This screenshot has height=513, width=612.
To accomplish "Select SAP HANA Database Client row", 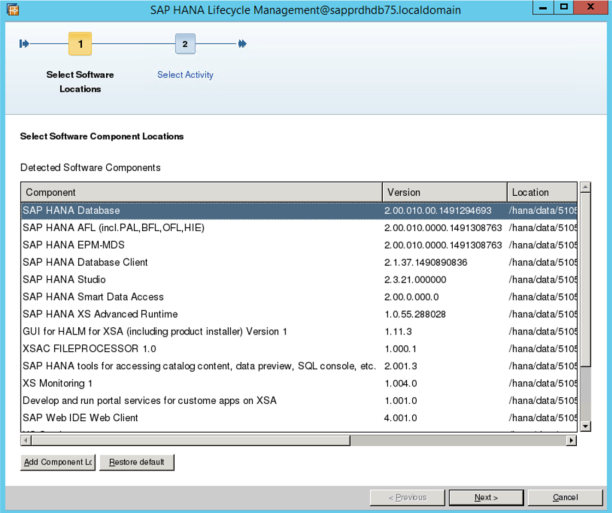I will tap(299, 262).
